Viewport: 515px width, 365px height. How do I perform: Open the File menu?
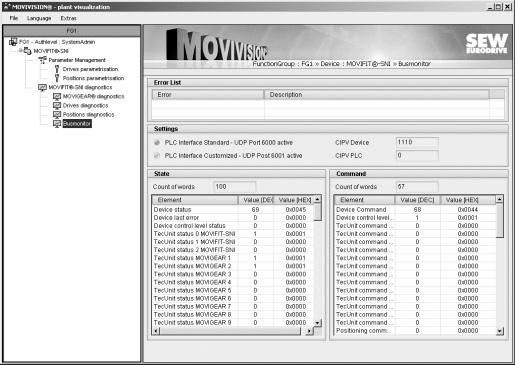pos(14,18)
